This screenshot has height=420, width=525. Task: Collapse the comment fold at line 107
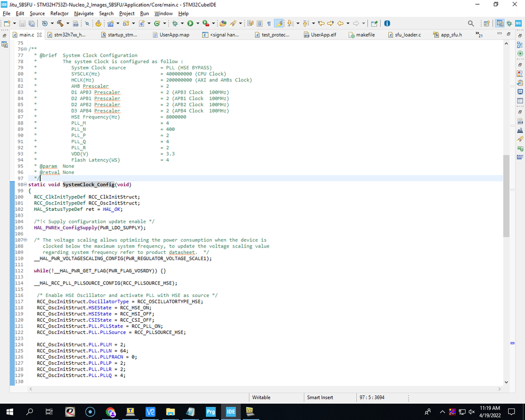(x=25, y=240)
